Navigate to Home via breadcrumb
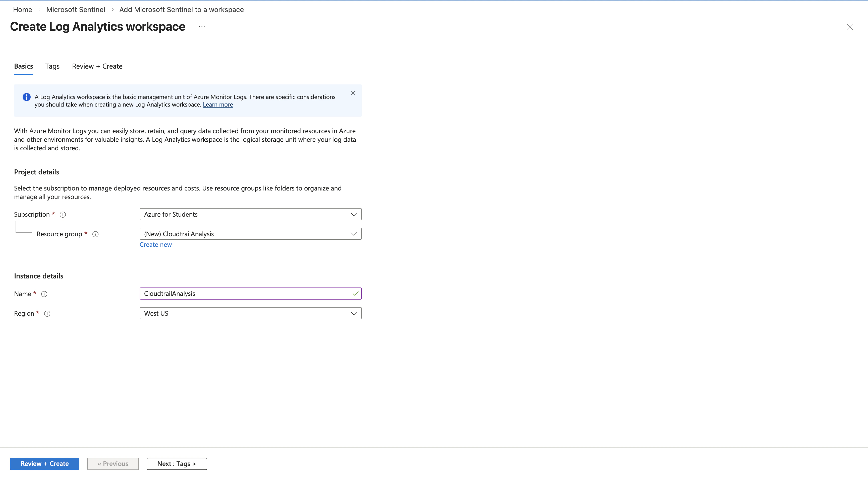This screenshot has height=480, width=868. pyautogui.click(x=22, y=10)
